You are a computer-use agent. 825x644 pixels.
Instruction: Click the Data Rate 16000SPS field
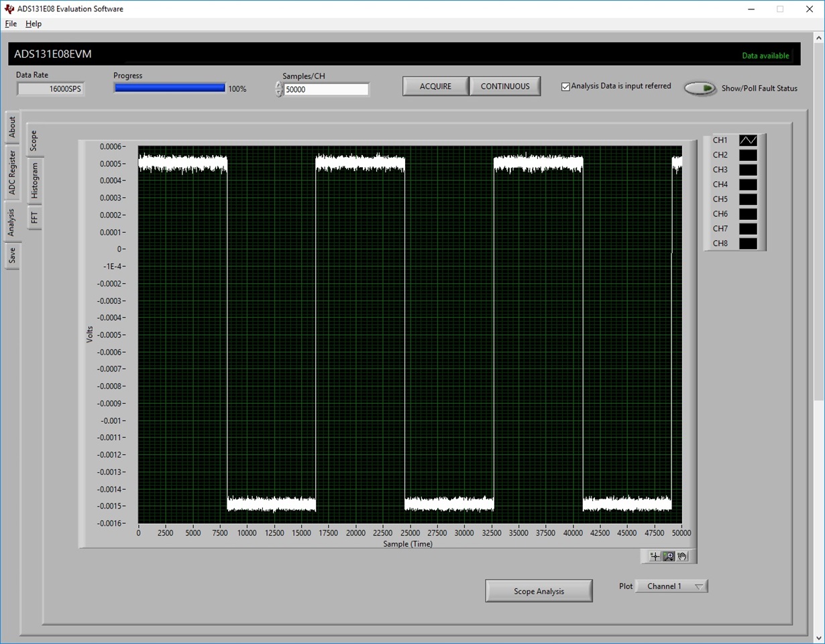(x=50, y=89)
